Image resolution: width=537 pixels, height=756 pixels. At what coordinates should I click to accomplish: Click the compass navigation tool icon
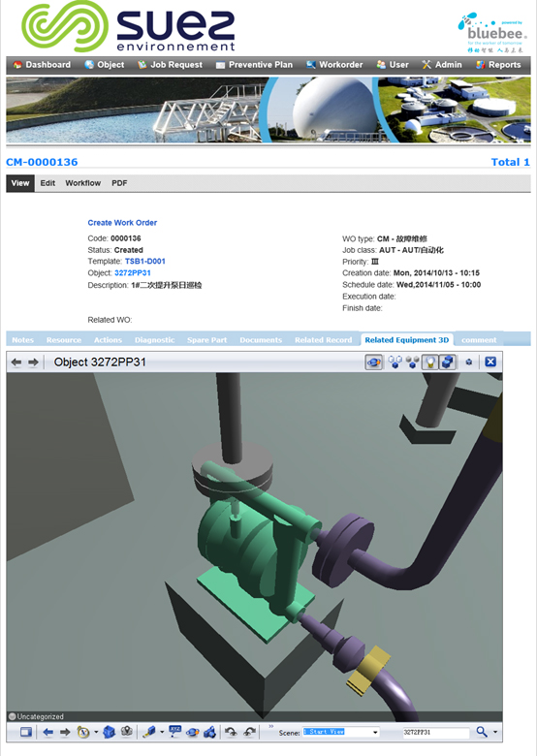point(83,732)
